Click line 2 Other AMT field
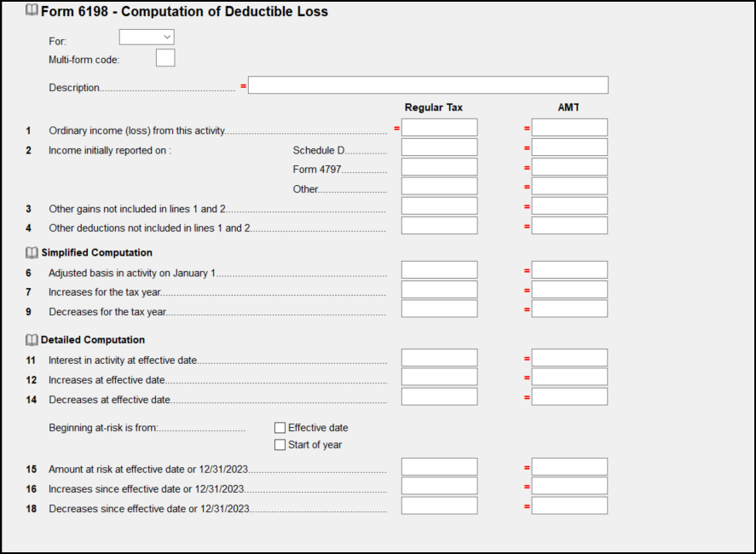This screenshot has width=756, height=554. click(569, 186)
